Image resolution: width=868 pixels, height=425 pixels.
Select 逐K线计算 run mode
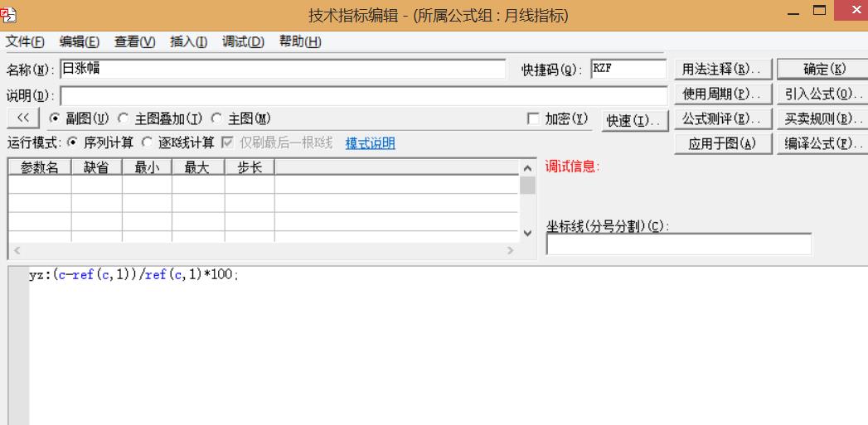pos(147,142)
